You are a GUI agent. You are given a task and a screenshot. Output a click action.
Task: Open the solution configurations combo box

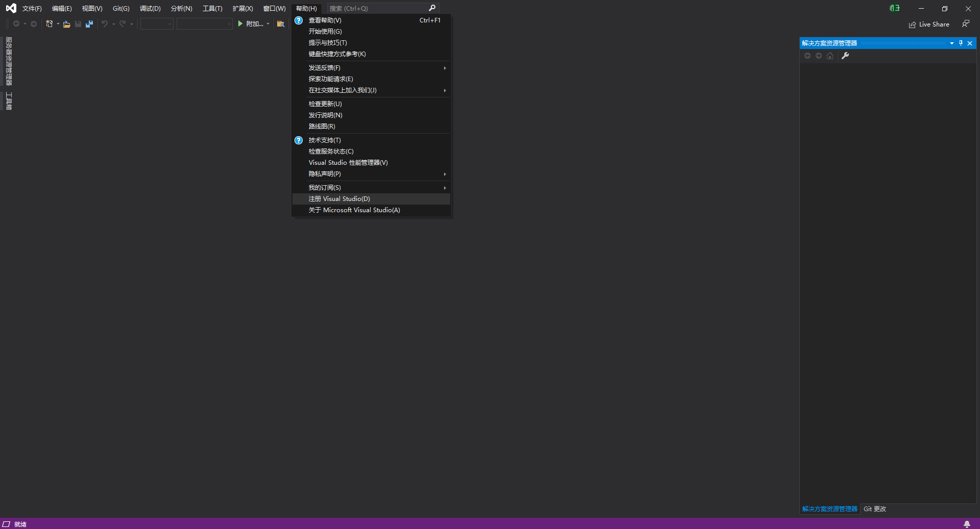coord(157,24)
